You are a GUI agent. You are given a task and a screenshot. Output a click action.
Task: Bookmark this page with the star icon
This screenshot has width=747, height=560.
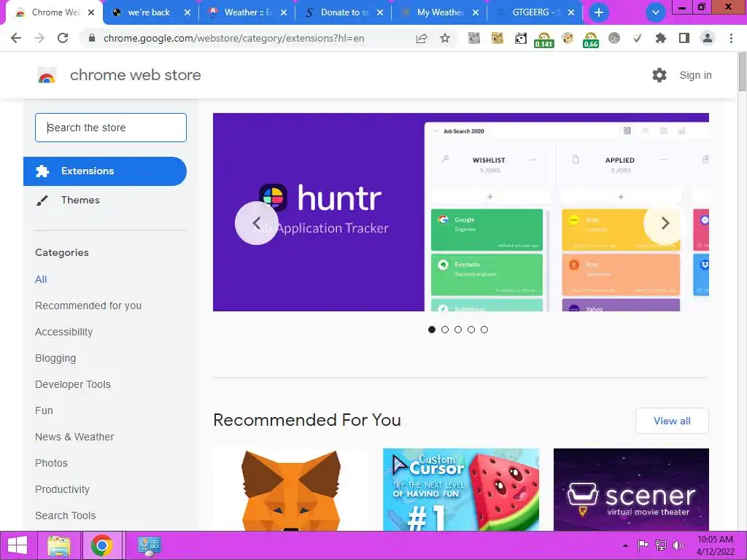coord(445,38)
